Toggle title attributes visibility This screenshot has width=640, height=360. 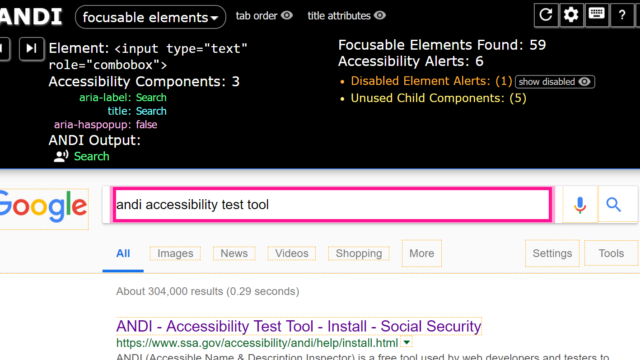(x=347, y=16)
